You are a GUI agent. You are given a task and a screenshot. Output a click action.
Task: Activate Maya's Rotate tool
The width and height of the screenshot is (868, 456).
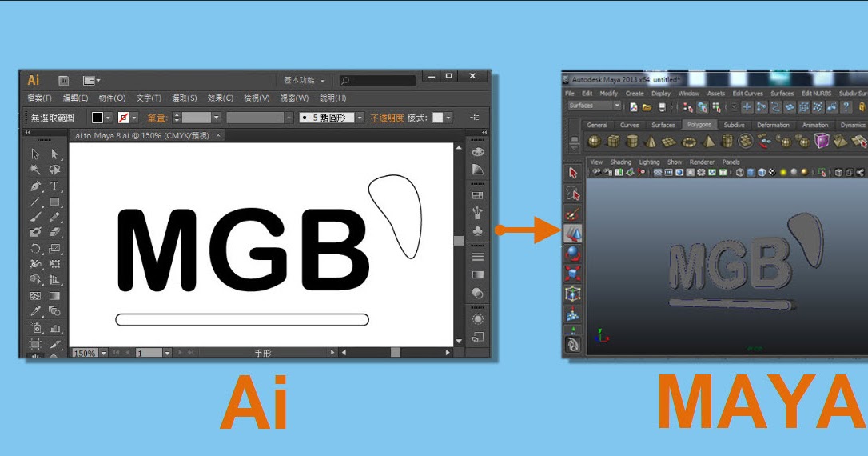tap(573, 254)
